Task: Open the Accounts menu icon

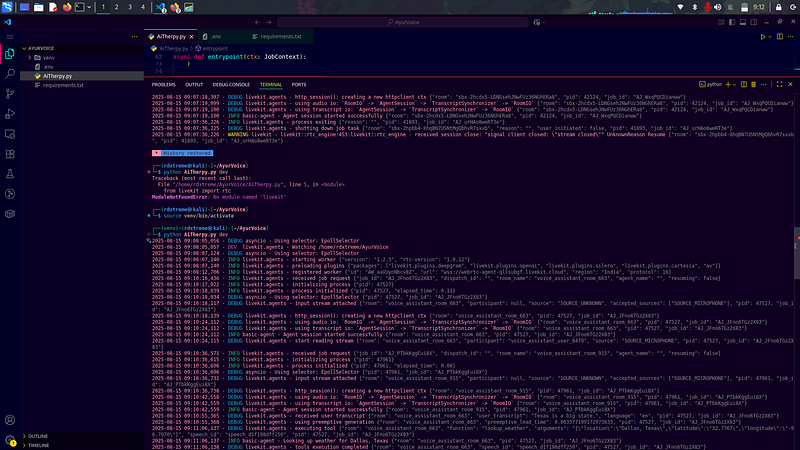Action: 10,420
